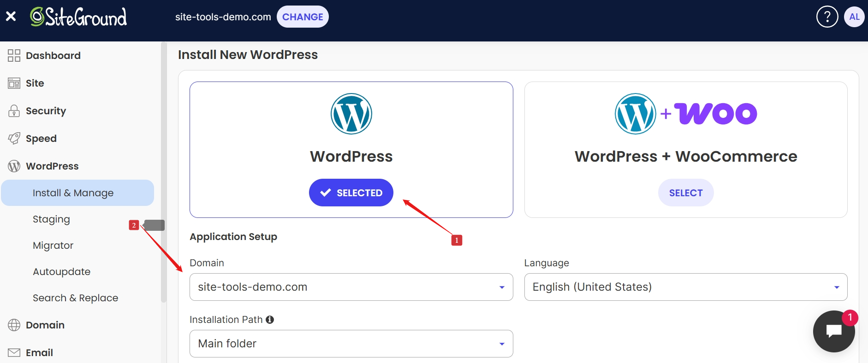Open the help question mark icon
The width and height of the screenshot is (868, 363).
click(x=827, y=17)
